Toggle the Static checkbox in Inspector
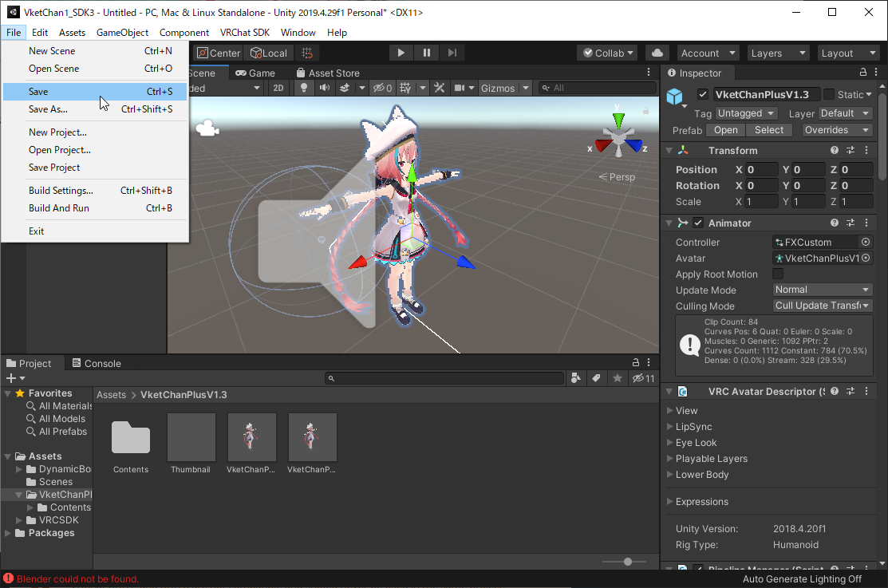The height and width of the screenshot is (588, 888). pos(829,94)
